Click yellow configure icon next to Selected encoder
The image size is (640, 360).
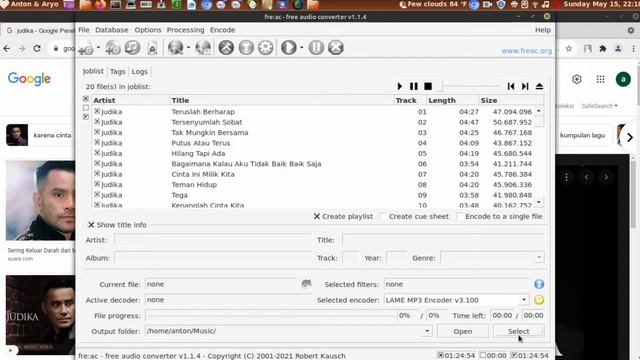point(539,300)
